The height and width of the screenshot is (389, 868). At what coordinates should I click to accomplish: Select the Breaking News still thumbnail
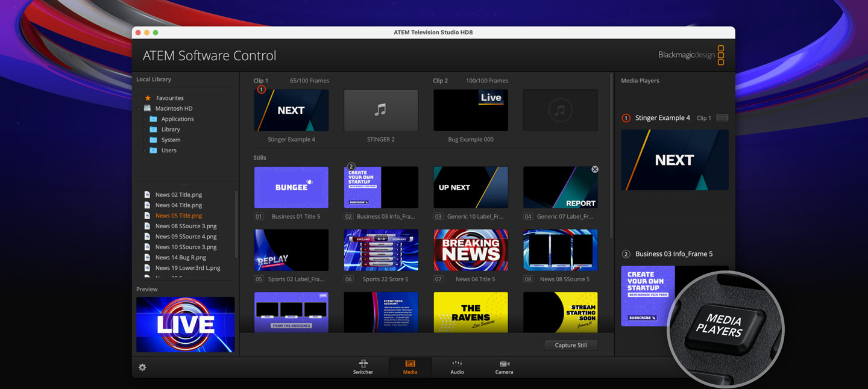click(x=470, y=250)
